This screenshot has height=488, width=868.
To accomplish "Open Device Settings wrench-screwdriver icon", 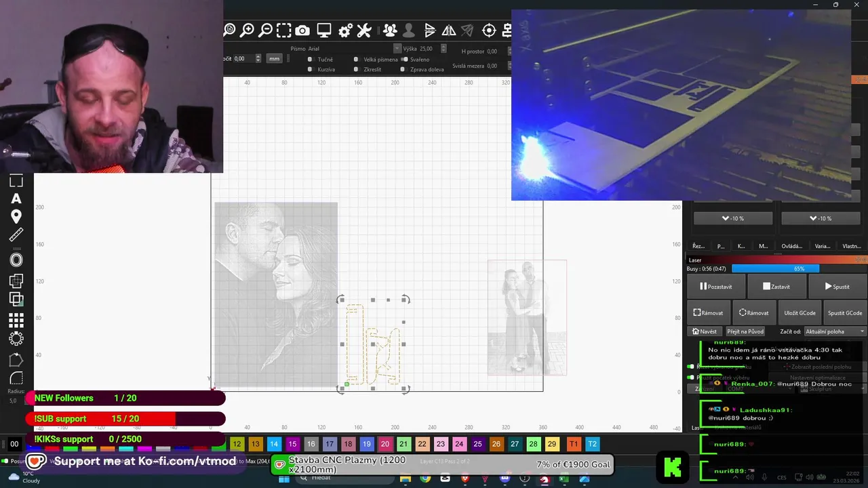I will click(x=364, y=30).
